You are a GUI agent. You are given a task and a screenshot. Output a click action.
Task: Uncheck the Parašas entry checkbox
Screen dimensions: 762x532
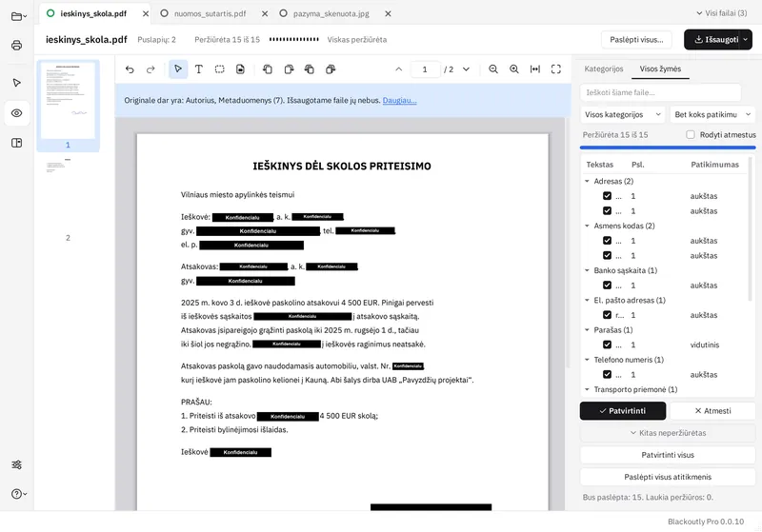607,345
